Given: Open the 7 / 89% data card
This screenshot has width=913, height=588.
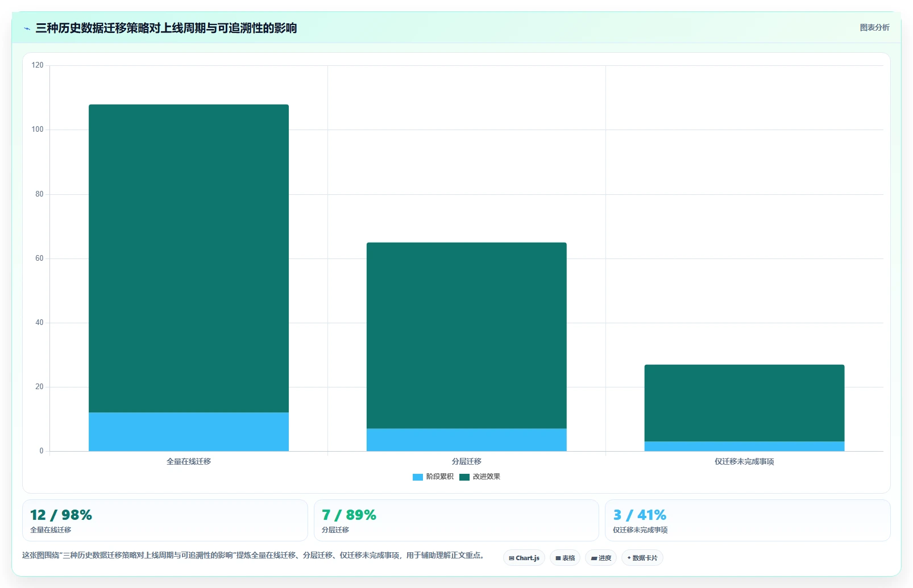Looking at the screenshot, I should 456,520.
